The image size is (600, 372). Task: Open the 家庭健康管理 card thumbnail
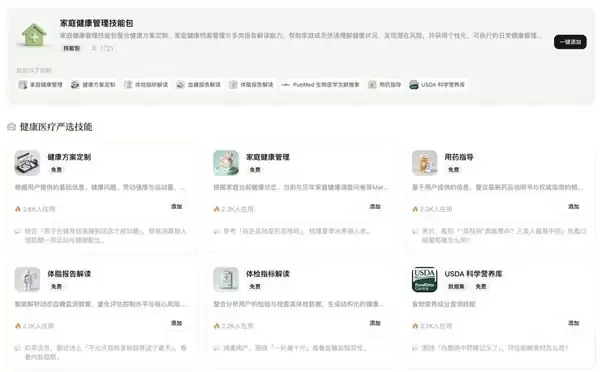pos(226,163)
